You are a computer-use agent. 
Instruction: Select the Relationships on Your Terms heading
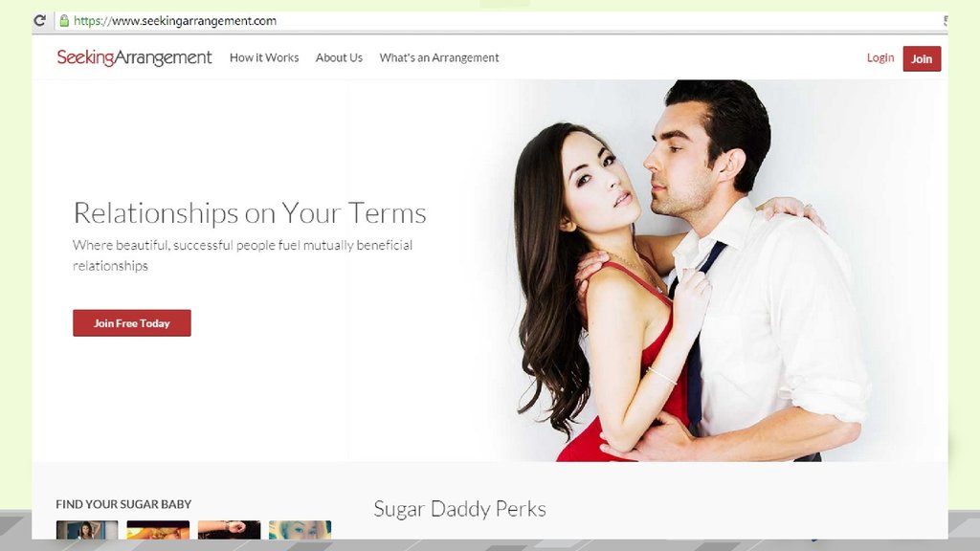(x=250, y=213)
